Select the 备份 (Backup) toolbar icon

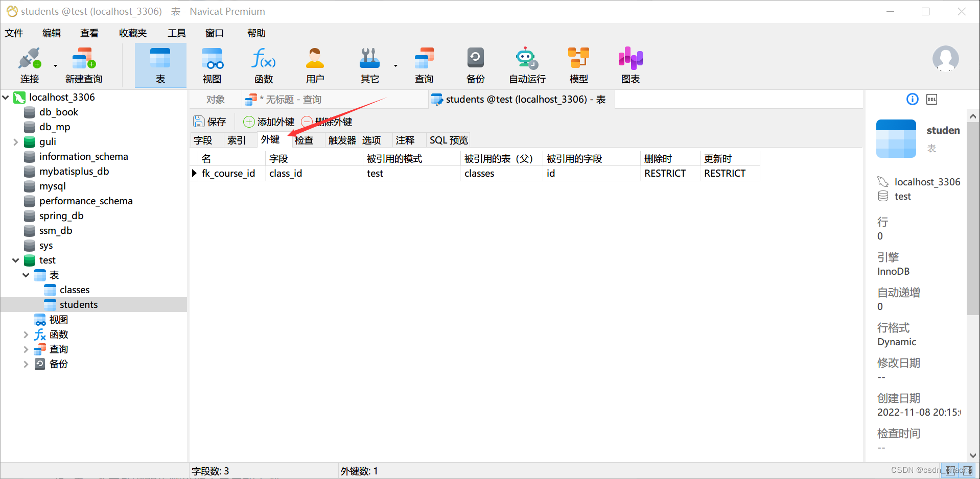click(x=475, y=64)
